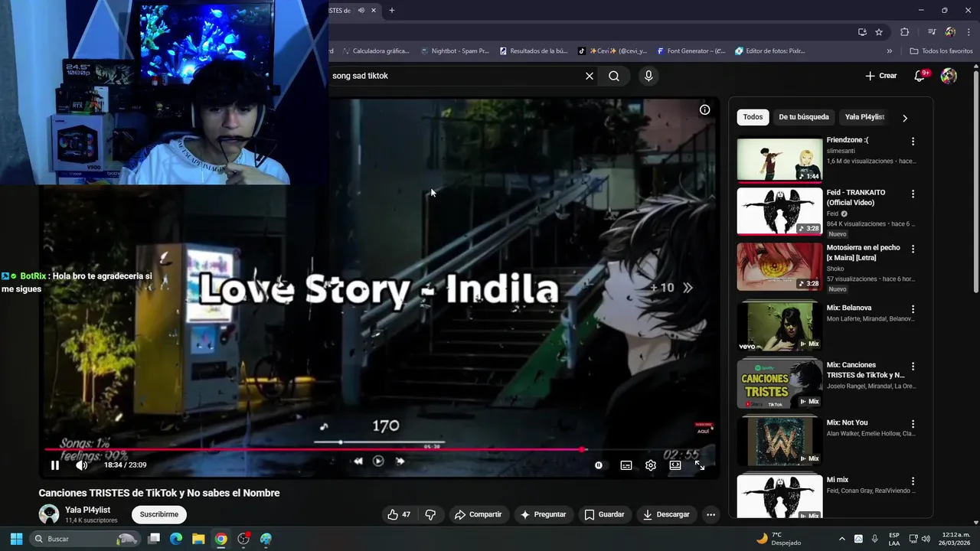Click the YouTube search magnifier button
The width and height of the screenshot is (980, 551).
tap(614, 76)
